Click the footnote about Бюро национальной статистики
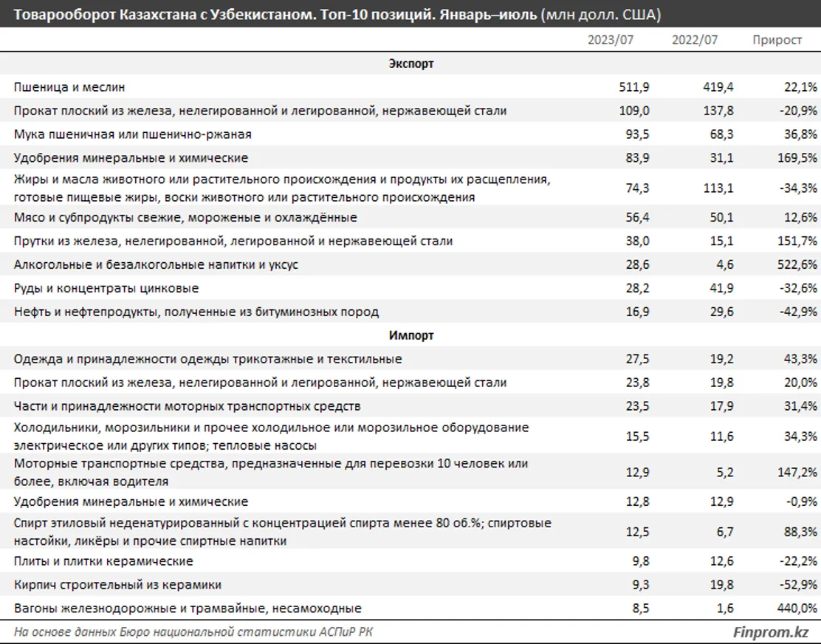This screenshot has height=644, width=821. point(199,632)
